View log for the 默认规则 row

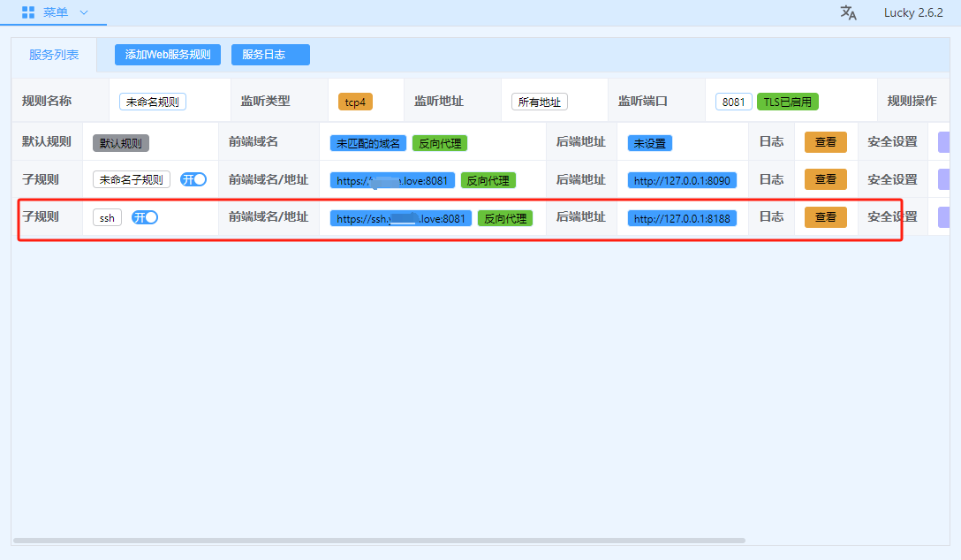tap(826, 142)
